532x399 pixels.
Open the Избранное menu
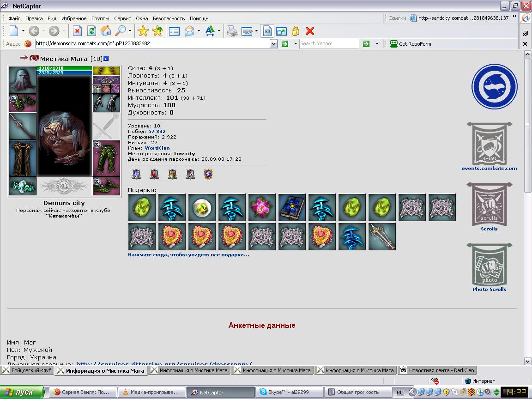pyautogui.click(x=73, y=18)
